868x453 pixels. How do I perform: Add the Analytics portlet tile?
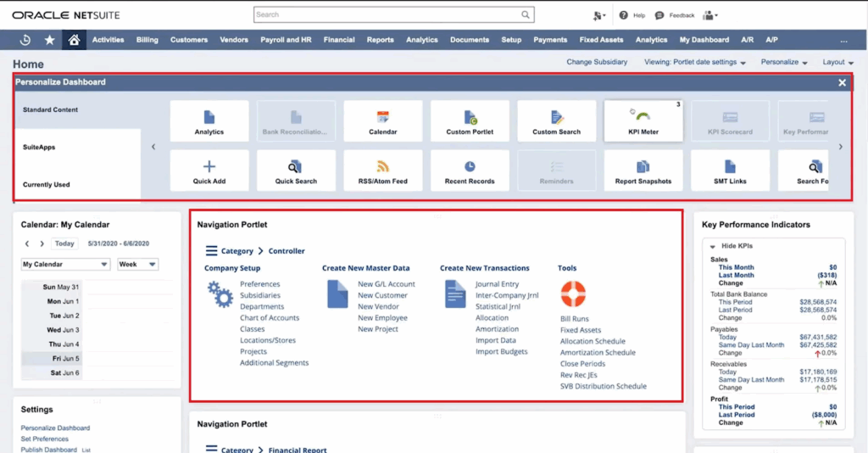click(x=209, y=121)
